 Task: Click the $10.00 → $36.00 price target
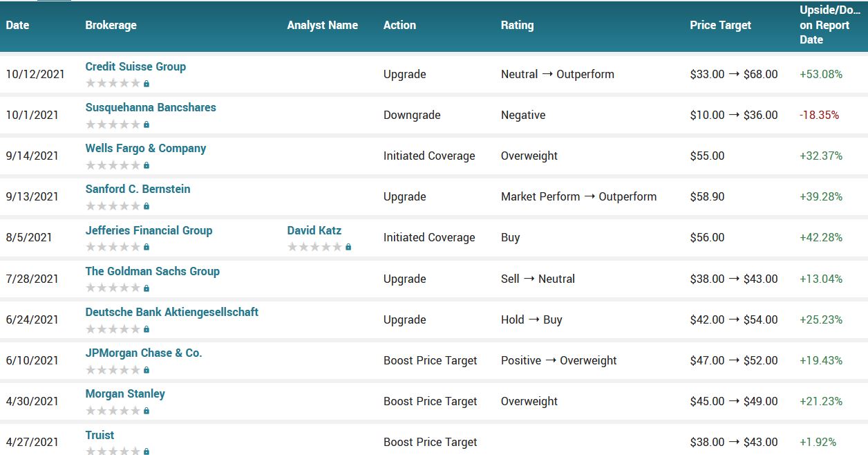click(x=734, y=115)
